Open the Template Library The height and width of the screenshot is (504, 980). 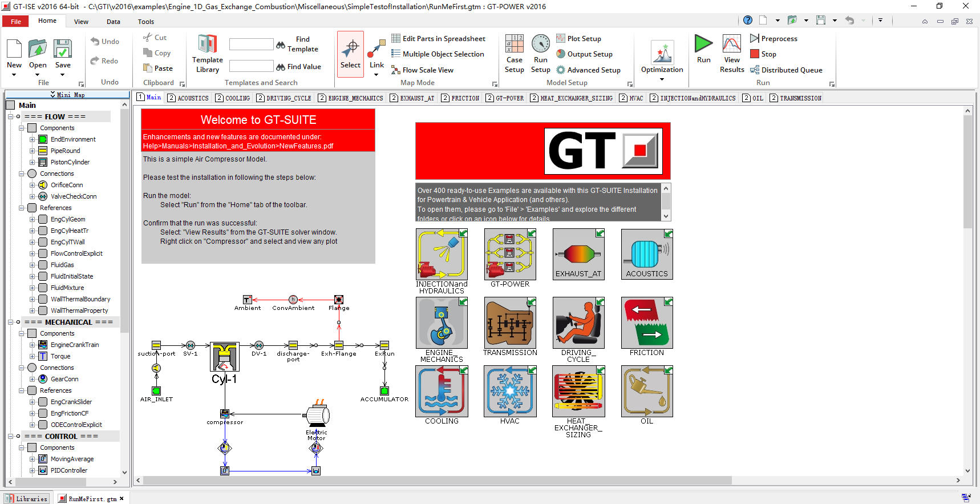tap(208, 54)
